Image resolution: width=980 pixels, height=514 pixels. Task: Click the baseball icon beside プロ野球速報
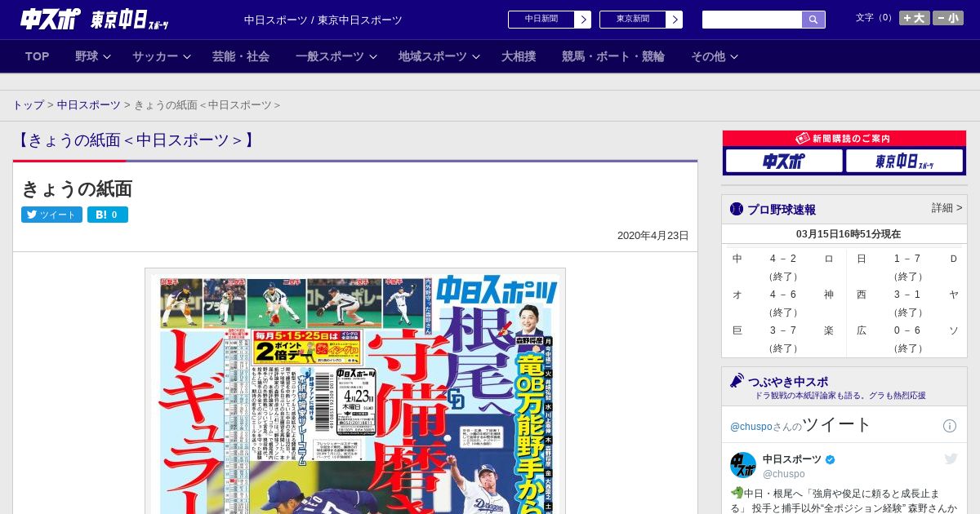[737, 209]
